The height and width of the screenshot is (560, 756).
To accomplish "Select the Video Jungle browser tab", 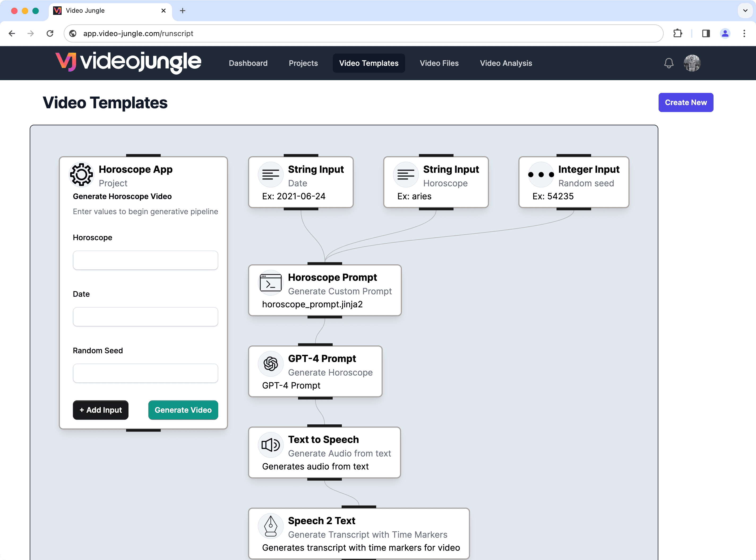I will [110, 11].
